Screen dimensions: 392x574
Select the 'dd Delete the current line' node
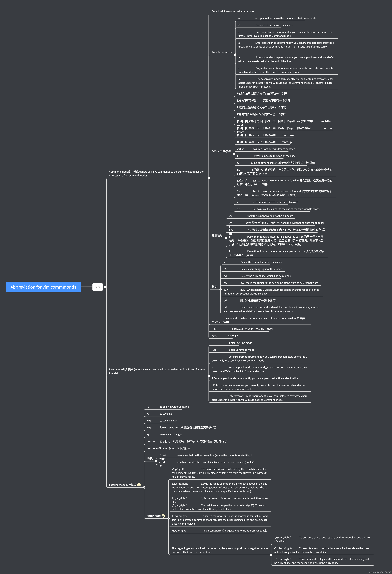[x=257, y=276]
